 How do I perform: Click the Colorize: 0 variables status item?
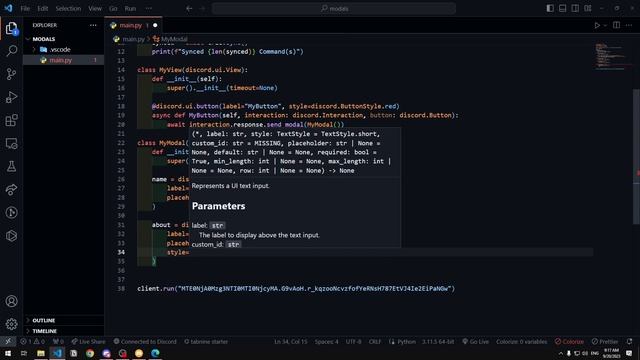(521, 342)
